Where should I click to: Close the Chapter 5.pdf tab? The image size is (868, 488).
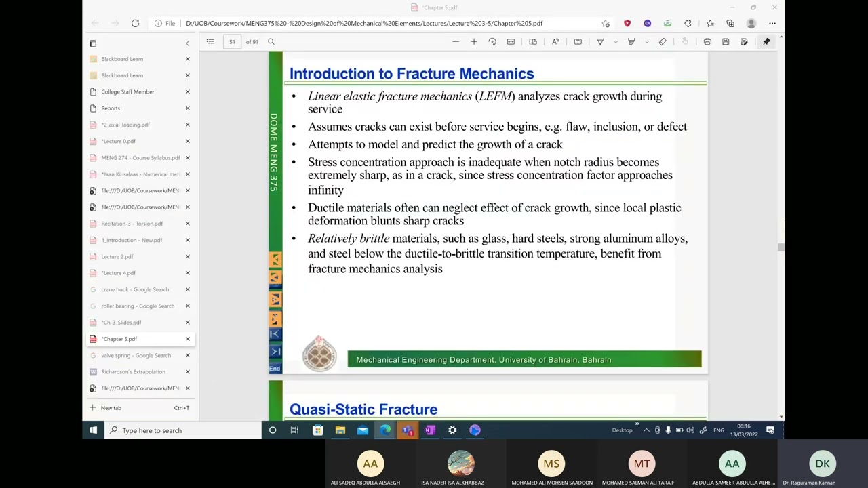[188, 339]
